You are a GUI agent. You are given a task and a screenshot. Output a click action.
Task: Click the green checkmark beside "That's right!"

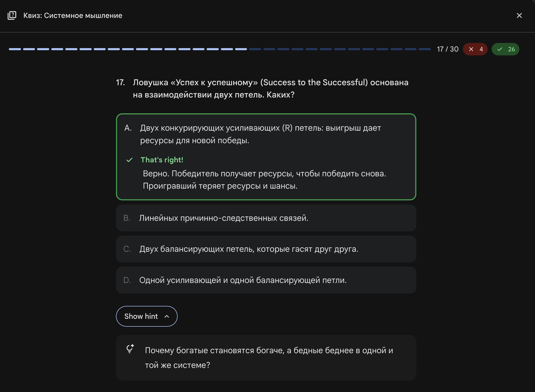(x=129, y=159)
